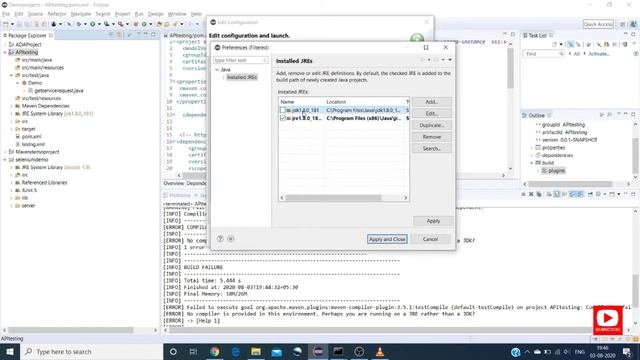Click the New Java Package toolbar icon
Image resolution: width=640 pixels, height=360 pixels.
tap(136, 24)
